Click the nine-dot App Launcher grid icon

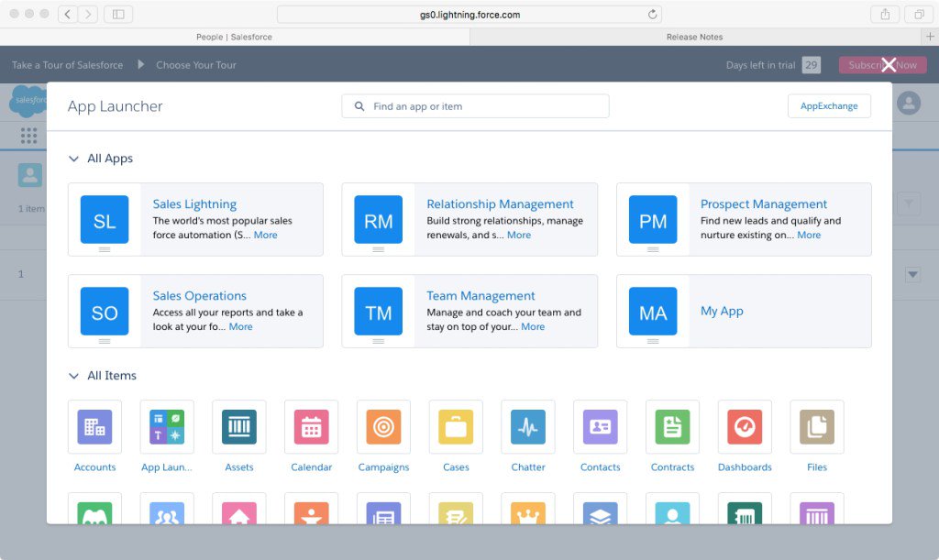[x=28, y=136]
